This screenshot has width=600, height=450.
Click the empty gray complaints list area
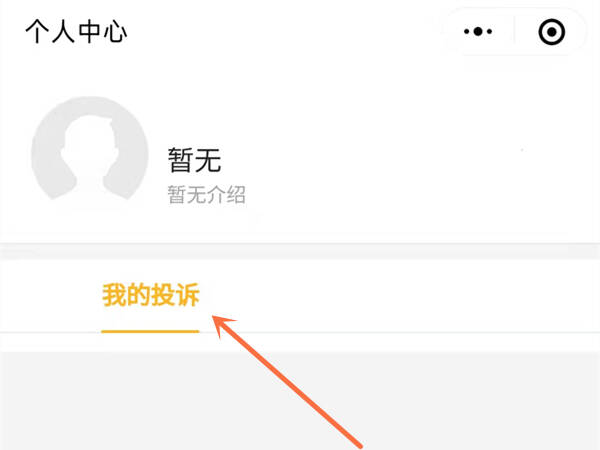[x=300, y=401]
